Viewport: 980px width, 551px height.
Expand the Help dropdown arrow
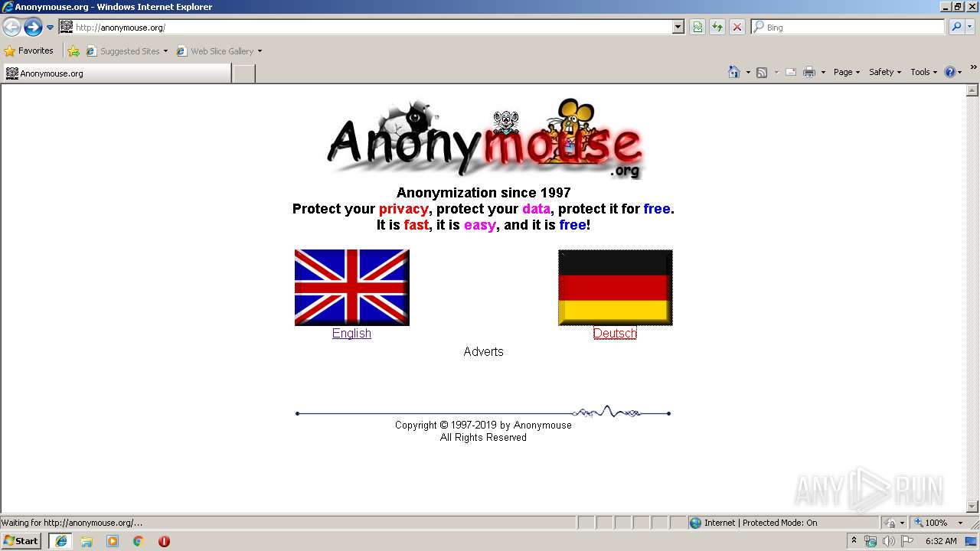pyautogui.click(x=960, y=72)
